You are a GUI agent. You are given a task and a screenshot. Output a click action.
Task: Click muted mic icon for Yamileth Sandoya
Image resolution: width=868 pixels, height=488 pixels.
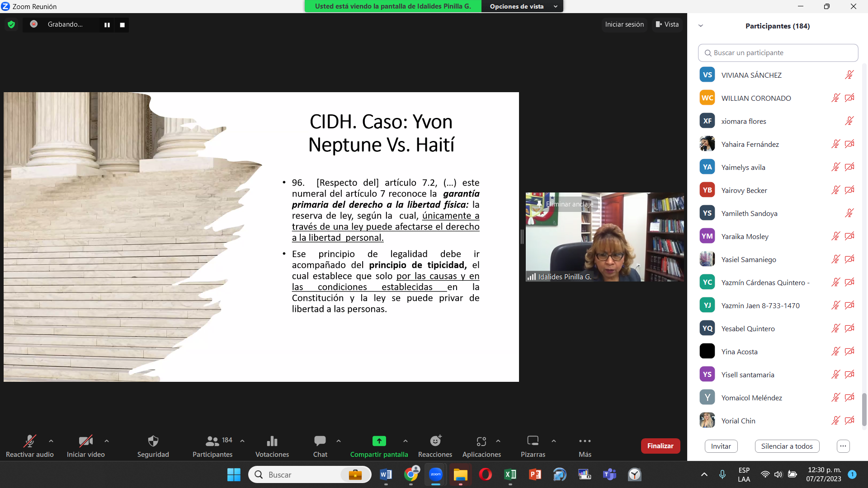[849, 213]
